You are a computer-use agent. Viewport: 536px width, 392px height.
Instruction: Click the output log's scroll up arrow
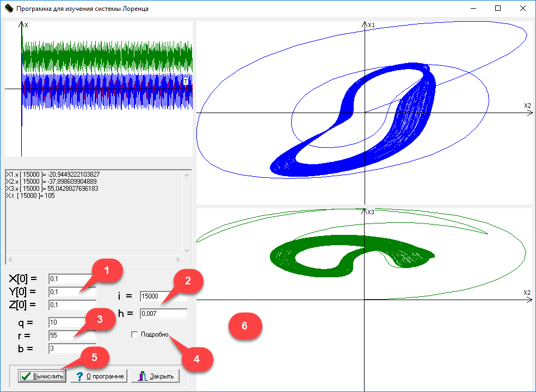pyautogui.click(x=188, y=175)
